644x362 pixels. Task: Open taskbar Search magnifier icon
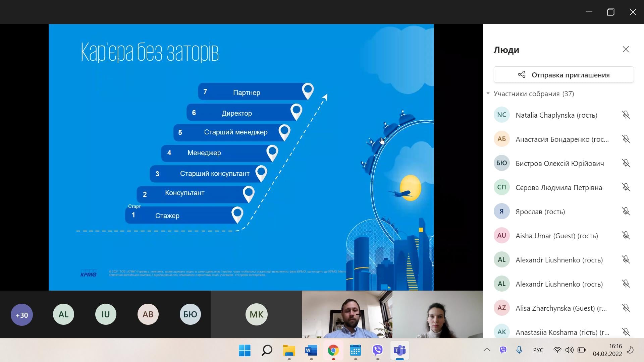267,350
